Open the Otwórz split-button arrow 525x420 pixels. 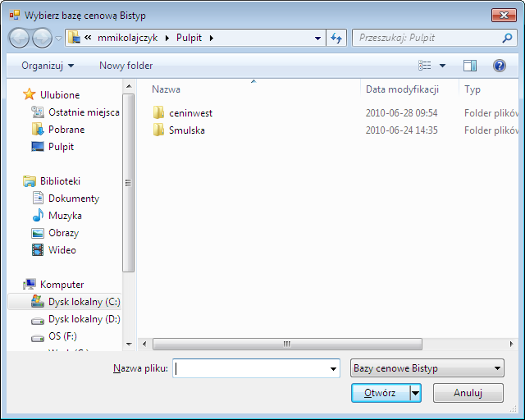pyautogui.click(x=416, y=393)
